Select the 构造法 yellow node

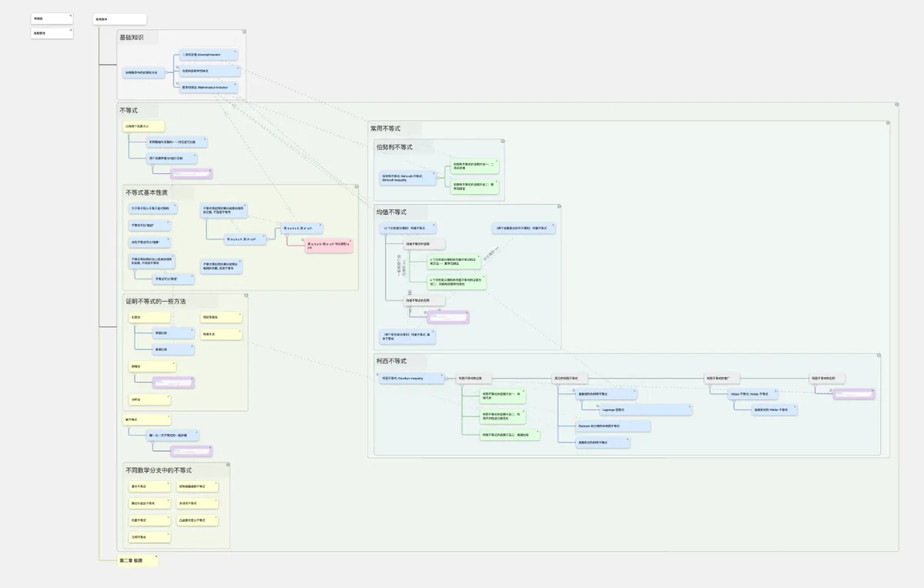(221, 334)
